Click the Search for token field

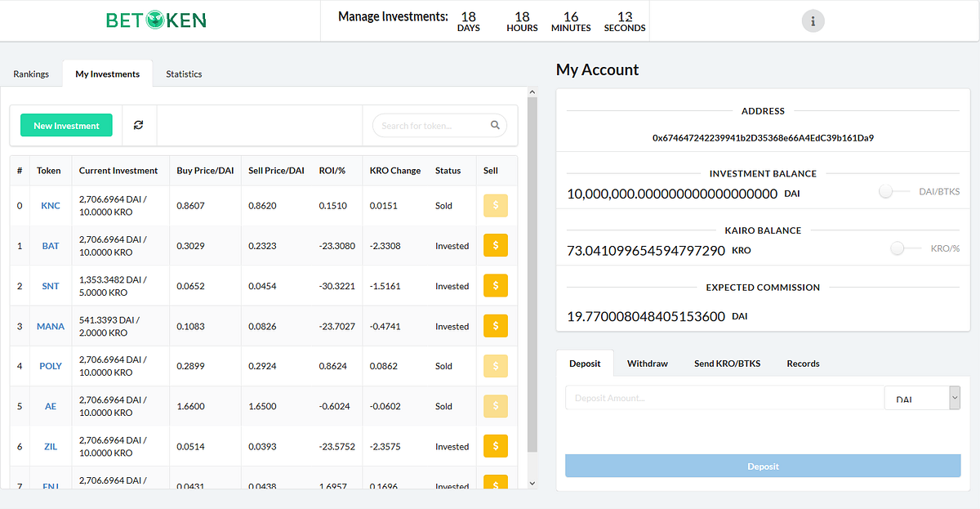pos(439,126)
